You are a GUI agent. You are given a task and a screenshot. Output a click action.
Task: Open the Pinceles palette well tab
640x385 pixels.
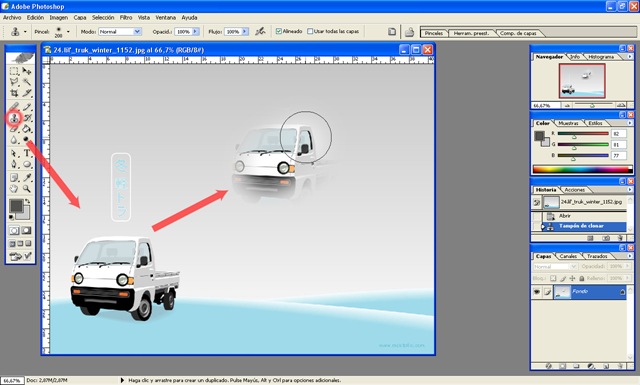[x=433, y=33]
